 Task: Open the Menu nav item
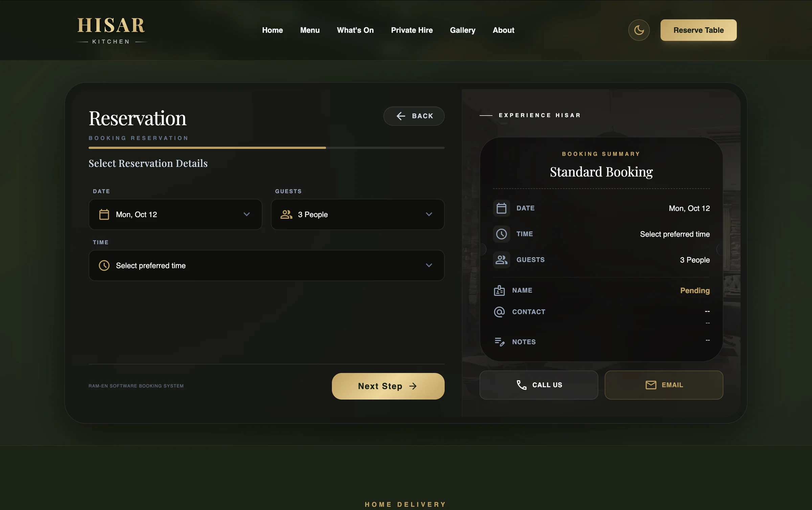point(310,30)
